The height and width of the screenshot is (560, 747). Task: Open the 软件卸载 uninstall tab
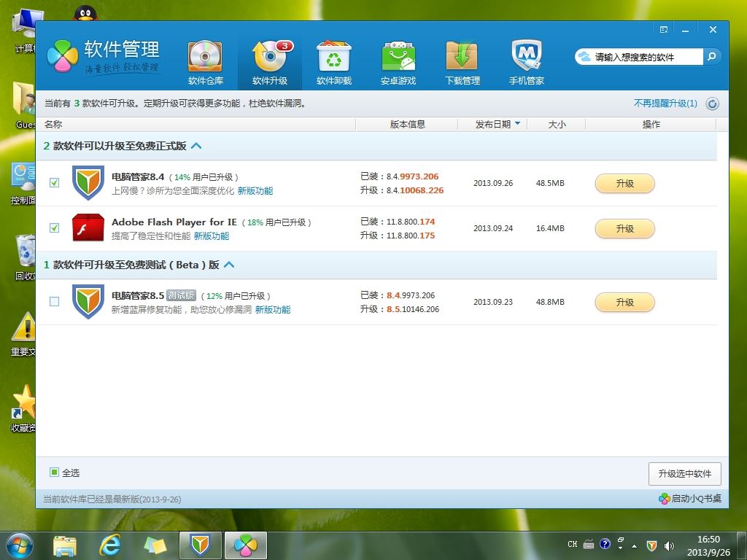(334, 64)
